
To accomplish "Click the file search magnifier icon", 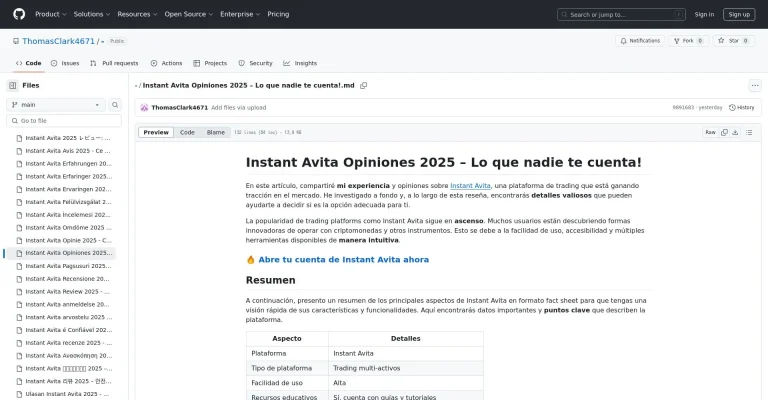I will [x=115, y=105].
